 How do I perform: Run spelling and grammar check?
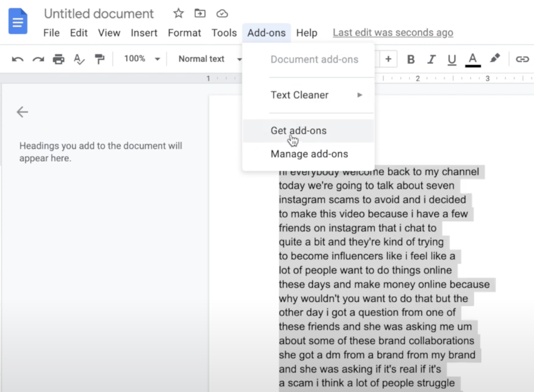tap(79, 59)
